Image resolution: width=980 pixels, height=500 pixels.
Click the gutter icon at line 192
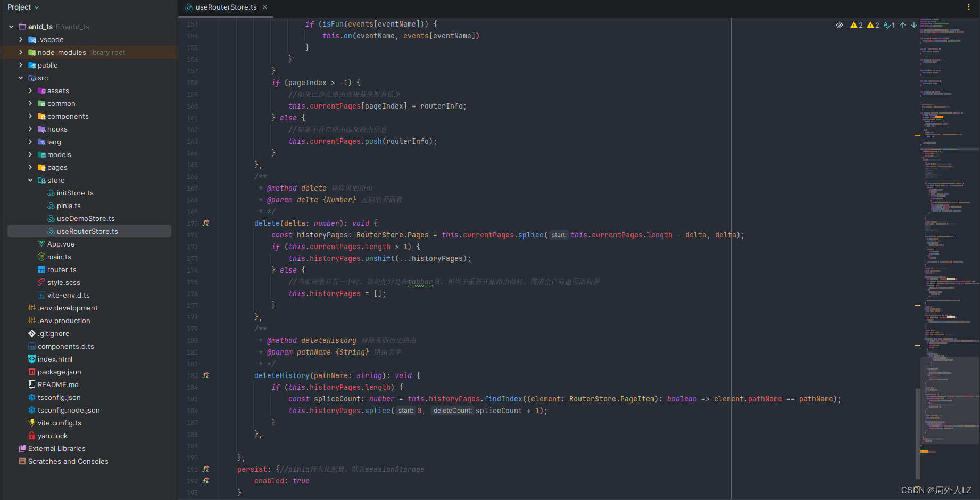click(x=206, y=481)
